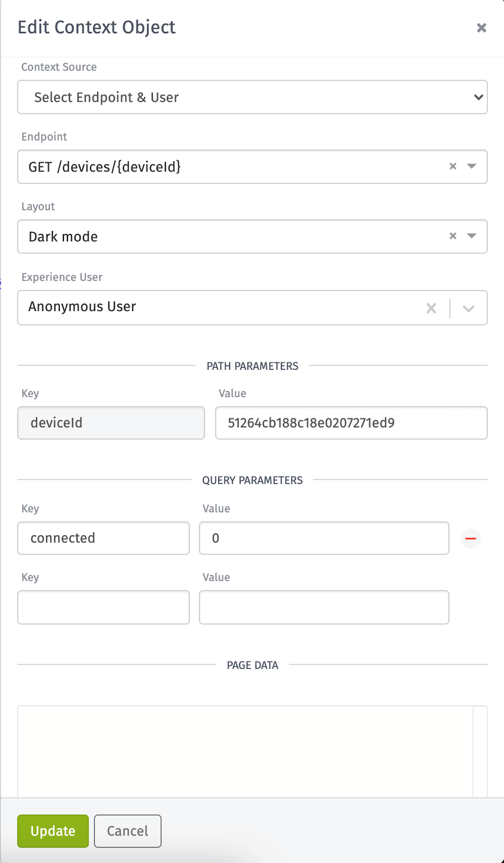Click the deviceId path parameter key field

pos(111,423)
